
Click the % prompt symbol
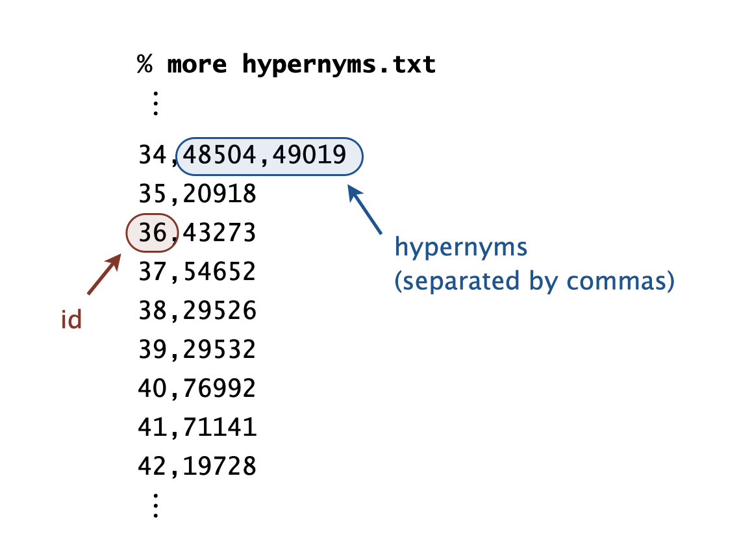tap(145, 65)
